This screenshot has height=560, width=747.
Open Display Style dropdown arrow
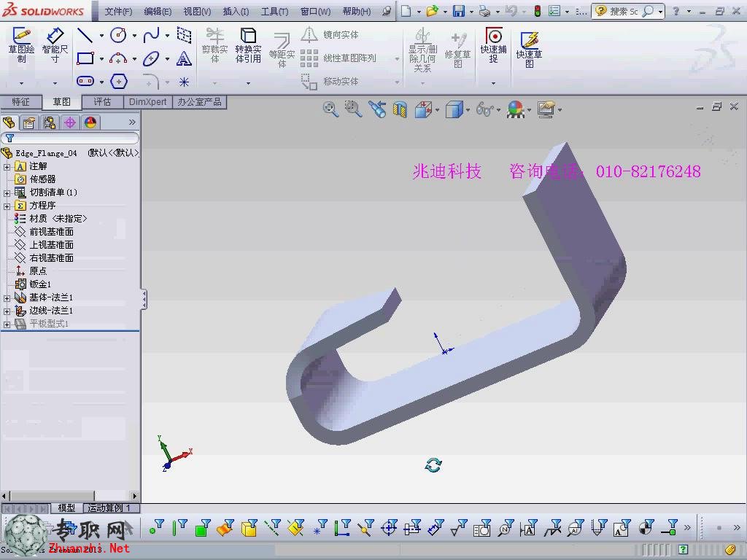(468, 110)
